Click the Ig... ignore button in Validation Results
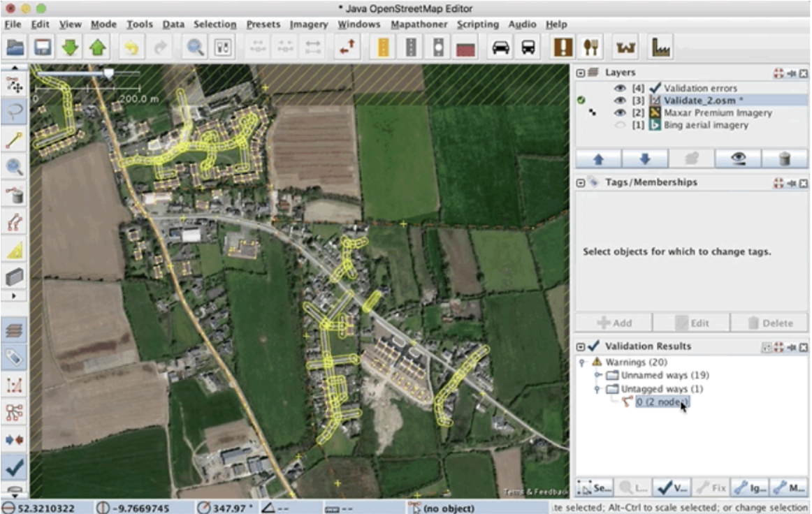Screen dimensions: 812x514 (x=751, y=487)
